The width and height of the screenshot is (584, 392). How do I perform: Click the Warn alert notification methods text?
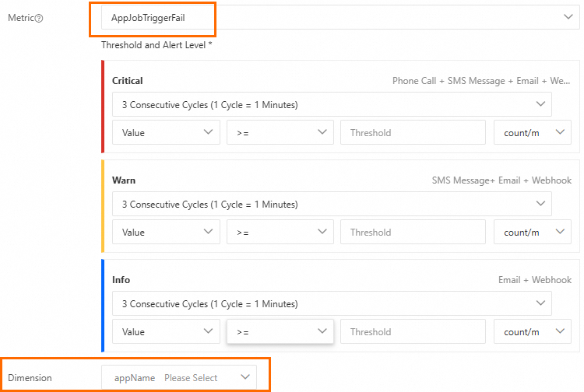point(501,180)
